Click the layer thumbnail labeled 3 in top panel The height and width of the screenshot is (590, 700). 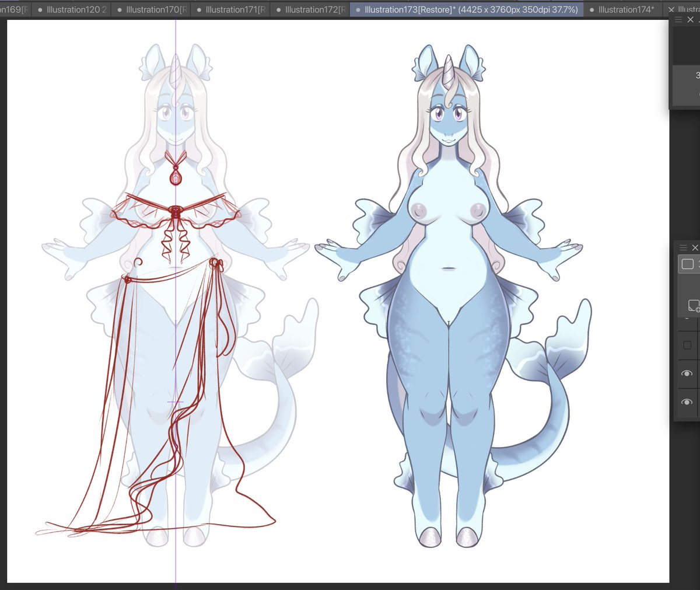coord(697,76)
